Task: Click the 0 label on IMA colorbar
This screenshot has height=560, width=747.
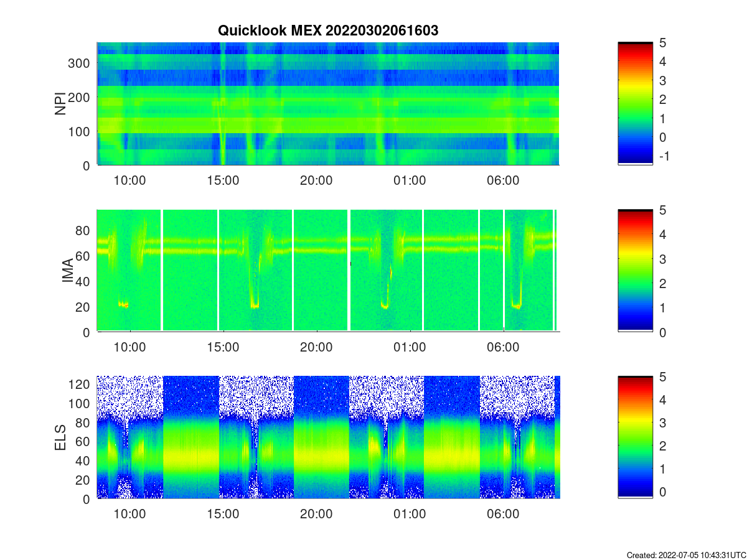Action: tap(662, 332)
